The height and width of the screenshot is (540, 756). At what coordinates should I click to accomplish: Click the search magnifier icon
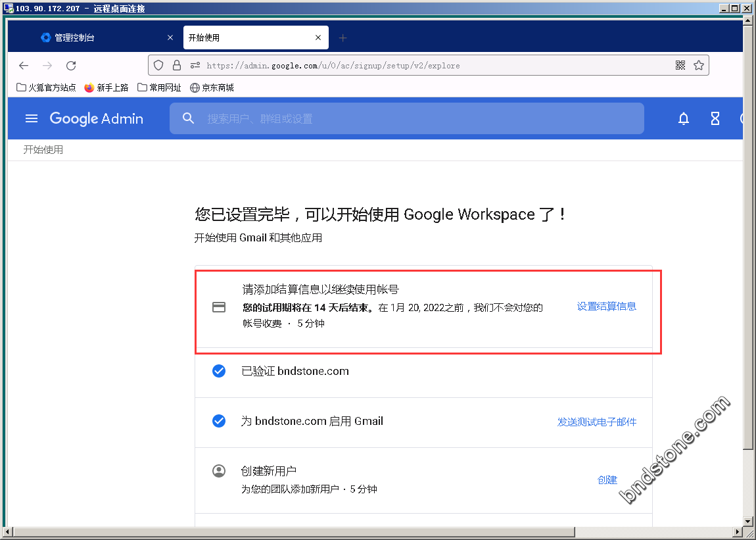pos(189,118)
